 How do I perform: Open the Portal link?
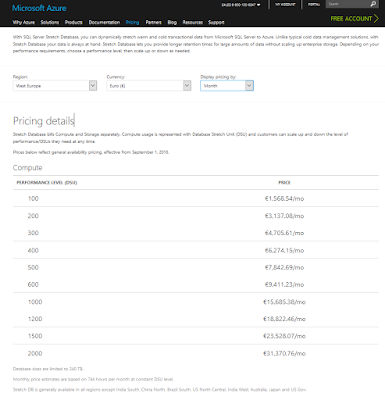(314, 4)
